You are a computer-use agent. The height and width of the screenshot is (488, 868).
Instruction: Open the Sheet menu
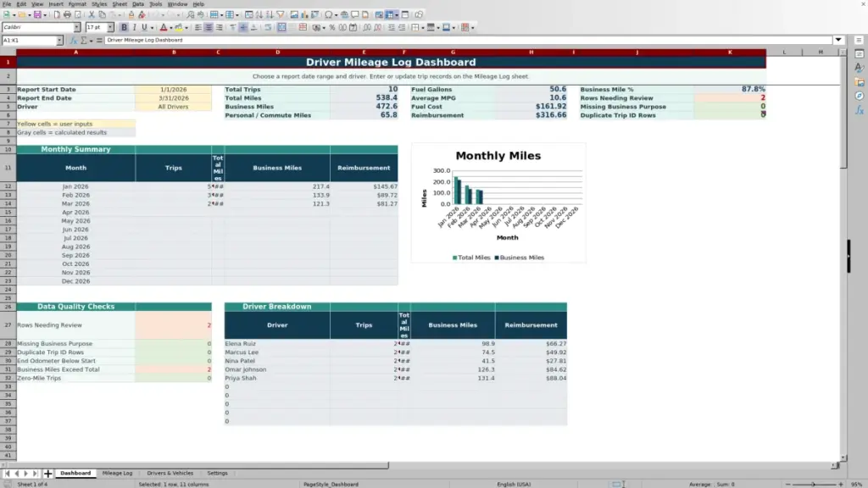pyautogui.click(x=120, y=4)
